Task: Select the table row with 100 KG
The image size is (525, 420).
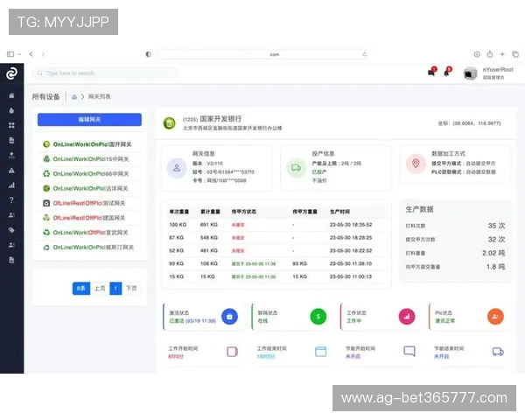Action: click(276, 225)
